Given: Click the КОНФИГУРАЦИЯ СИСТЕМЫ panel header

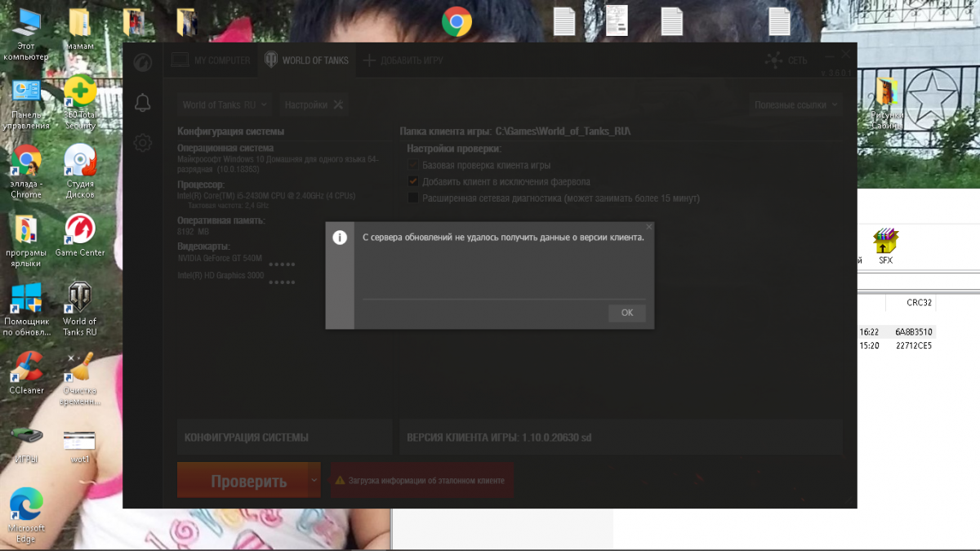Looking at the screenshot, I should 286,438.
